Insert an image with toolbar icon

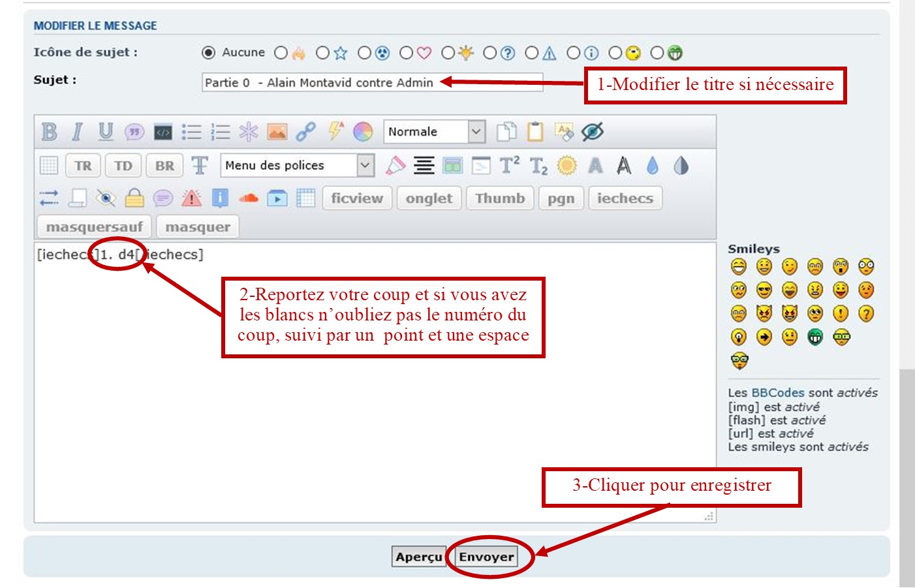click(277, 132)
